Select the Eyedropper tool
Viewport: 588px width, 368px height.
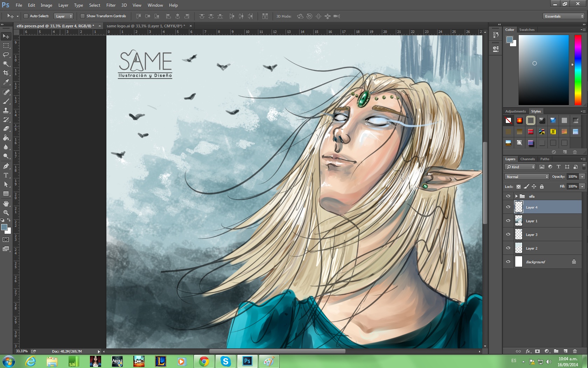6,82
